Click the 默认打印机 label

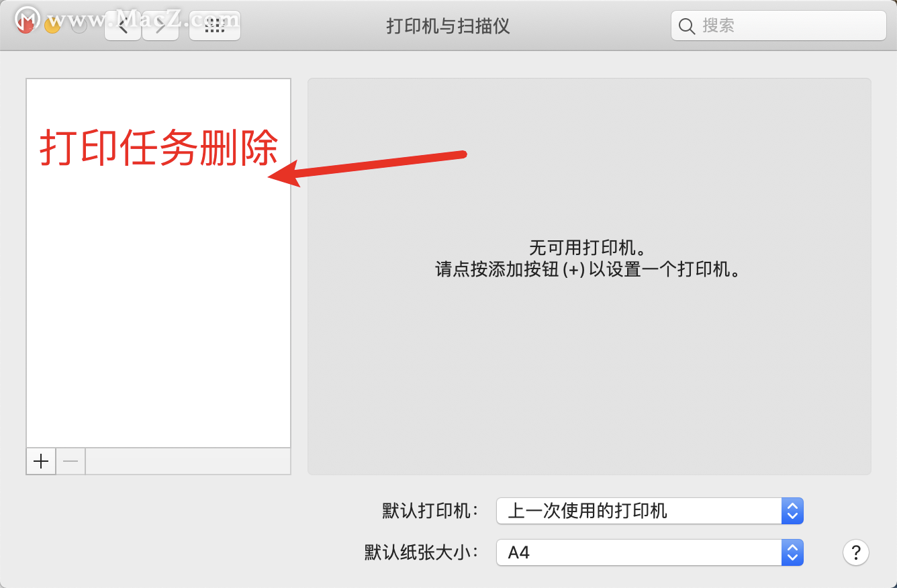coord(430,511)
